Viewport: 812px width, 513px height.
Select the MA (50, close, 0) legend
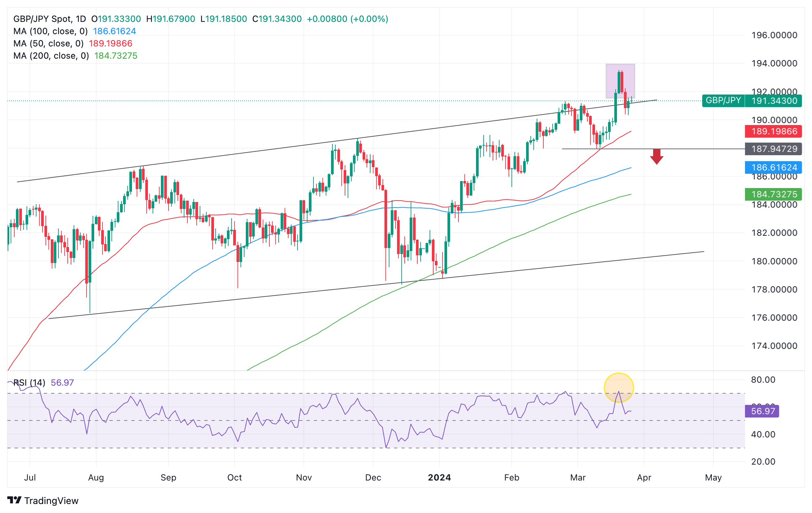coord(48,43)
